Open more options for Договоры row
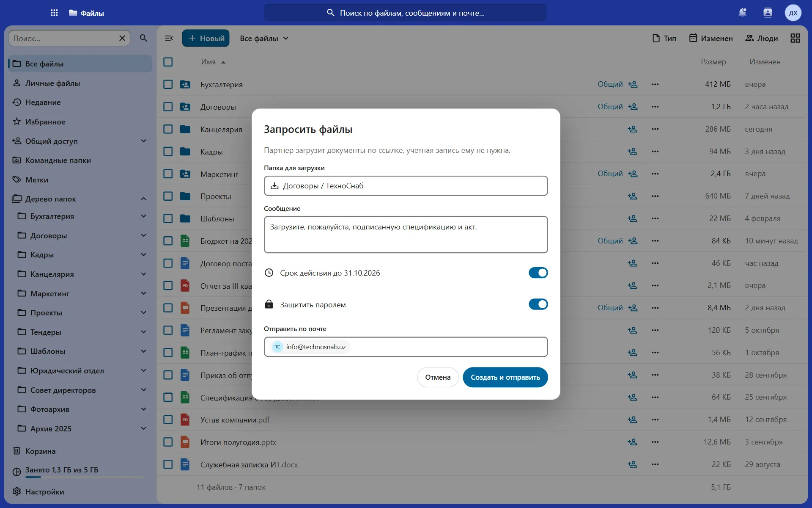Screen dimensions: 812x508 click(655, 107)
